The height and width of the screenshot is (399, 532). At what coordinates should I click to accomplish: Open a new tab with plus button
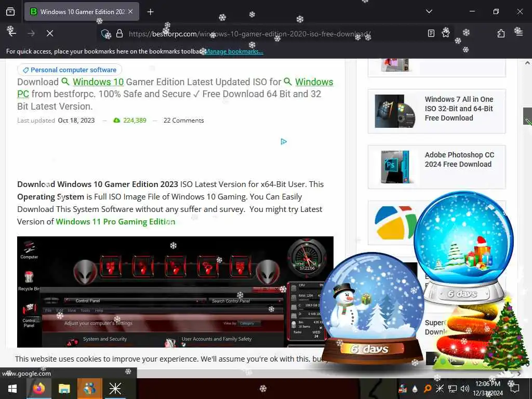(x=150, y=12)
